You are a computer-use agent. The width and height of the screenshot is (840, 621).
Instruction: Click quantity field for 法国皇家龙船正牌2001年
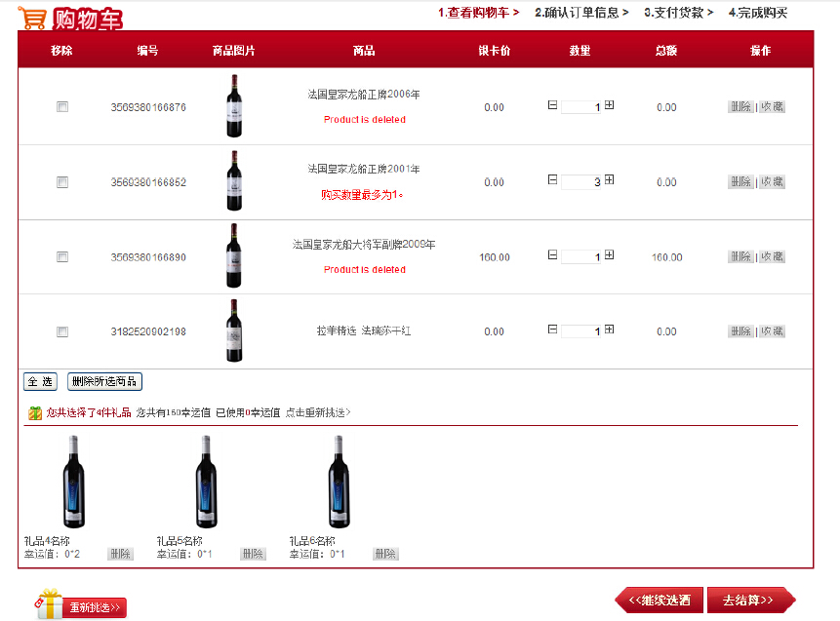[582, 182]
